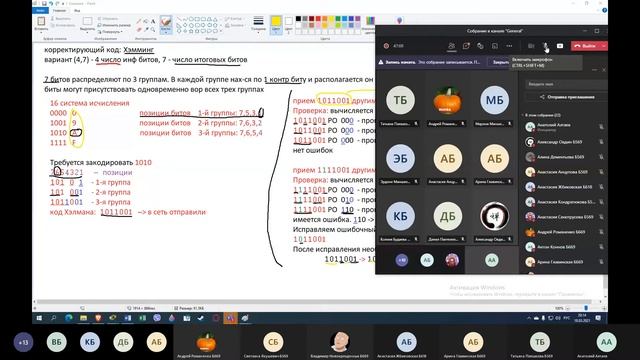Click Undo arrow in Paint quick access bar

tap(51, 3)
